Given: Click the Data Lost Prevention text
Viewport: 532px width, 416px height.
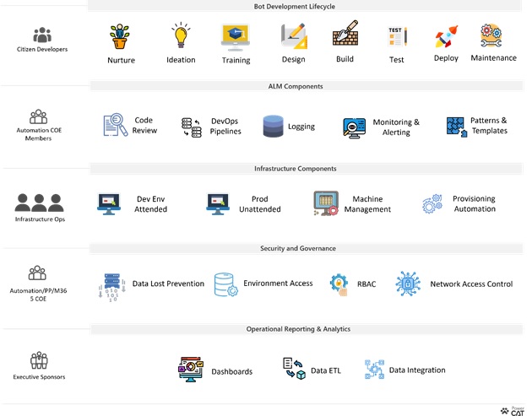Looking at the screenshot, I should 168,284.
